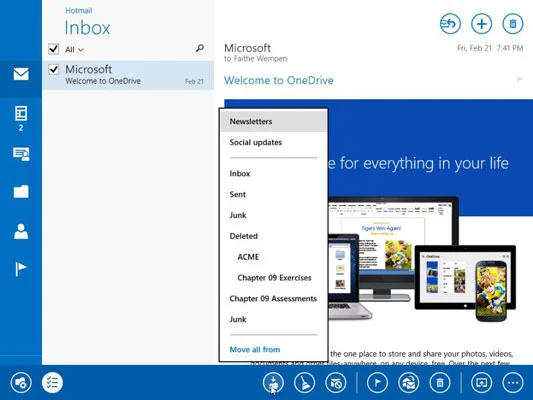Click the Reply icon at top right
This screenshot has height=400, width=533.
(450, 24)
